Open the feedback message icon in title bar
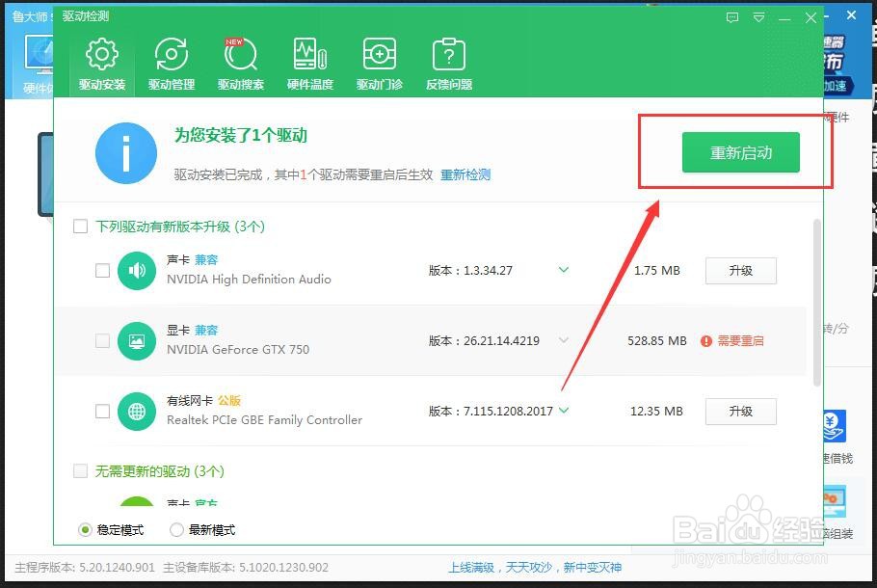877x588 pixels. [732, 18]
